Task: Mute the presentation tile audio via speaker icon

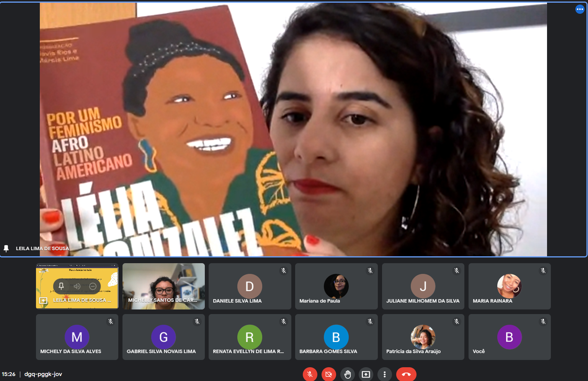Action: [x=77, y=286]
